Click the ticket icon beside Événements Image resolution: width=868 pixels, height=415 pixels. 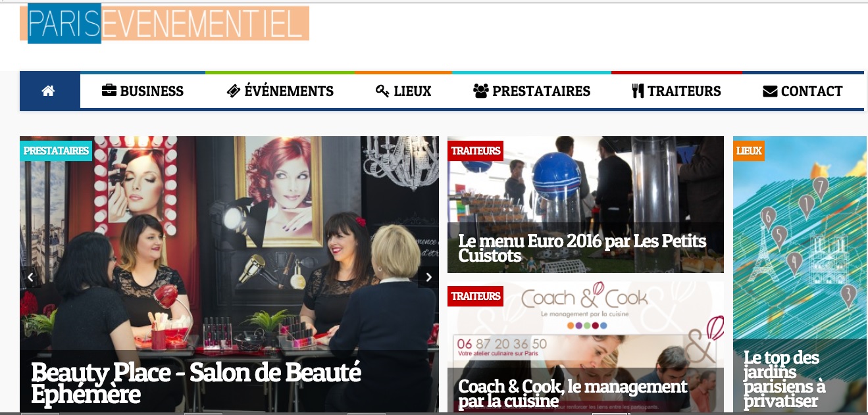click(234, 91)
